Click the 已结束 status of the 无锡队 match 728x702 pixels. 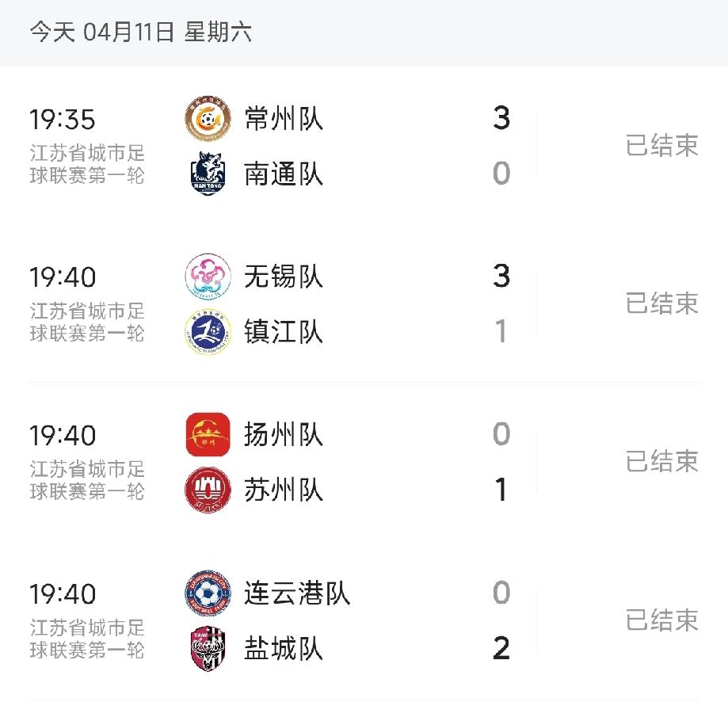point(661,304)
